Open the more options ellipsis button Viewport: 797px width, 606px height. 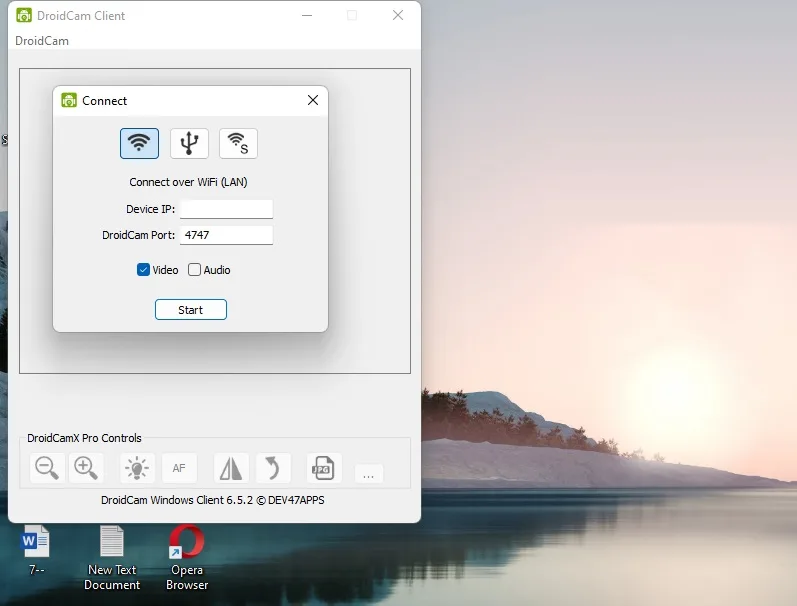click(369, 474)
